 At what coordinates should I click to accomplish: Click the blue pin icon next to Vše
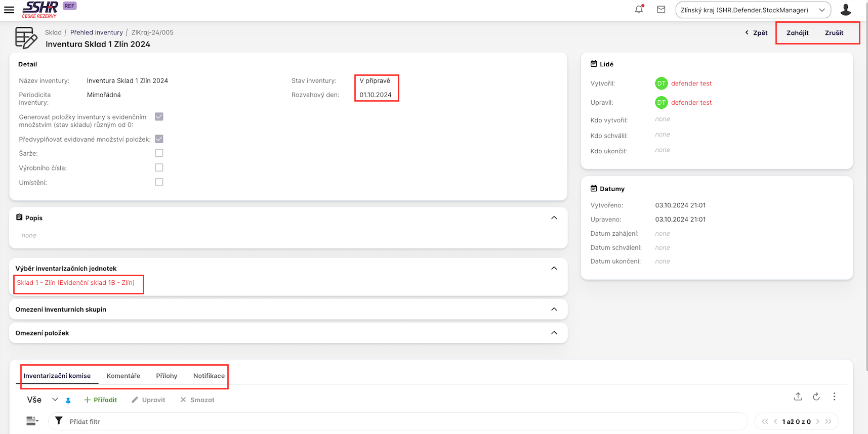tap(68, 400)
